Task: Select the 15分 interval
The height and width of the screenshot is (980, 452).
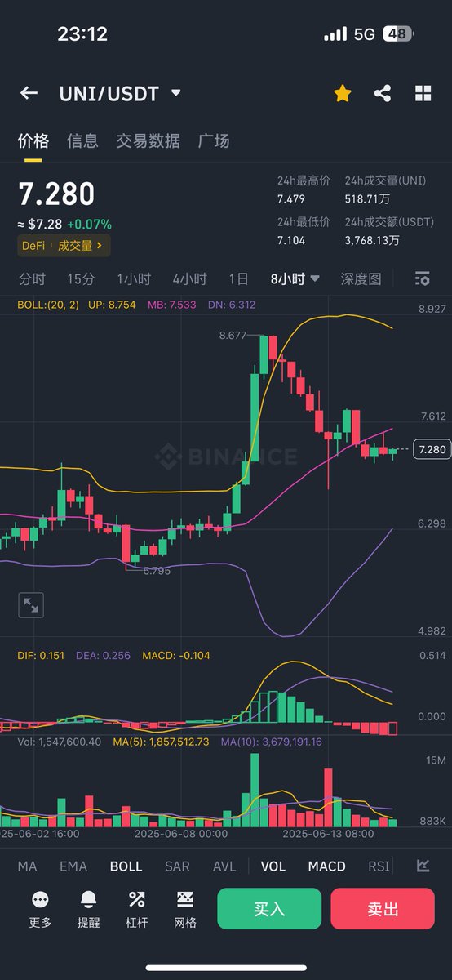Action: (81, 279)
